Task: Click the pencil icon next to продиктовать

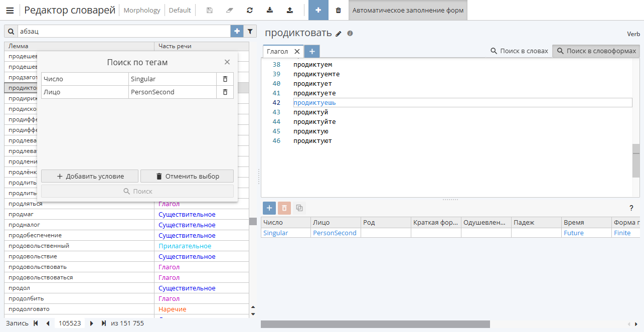Action: (x=339, y=34)
